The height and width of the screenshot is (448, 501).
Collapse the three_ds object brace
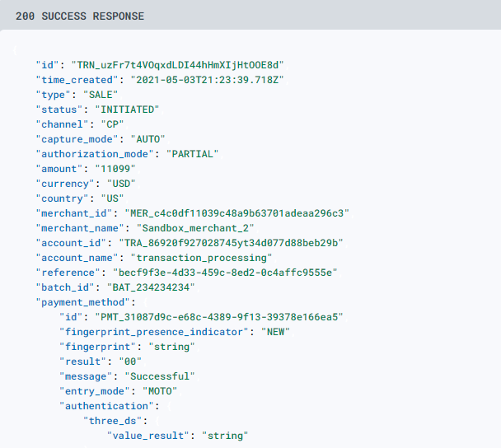click(x=157, y=421)
